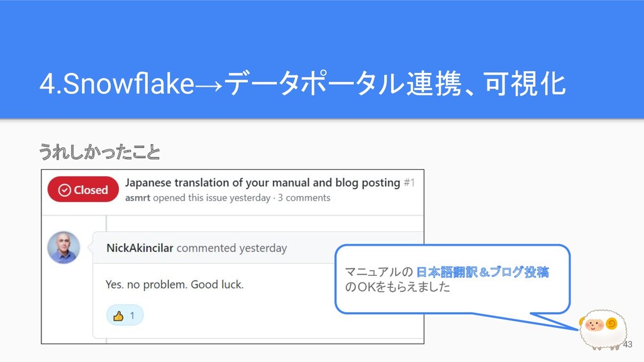The width and height of the screenshot is (644, 362).
Task: Open the NickAkincilar username link
Action: 140,248
